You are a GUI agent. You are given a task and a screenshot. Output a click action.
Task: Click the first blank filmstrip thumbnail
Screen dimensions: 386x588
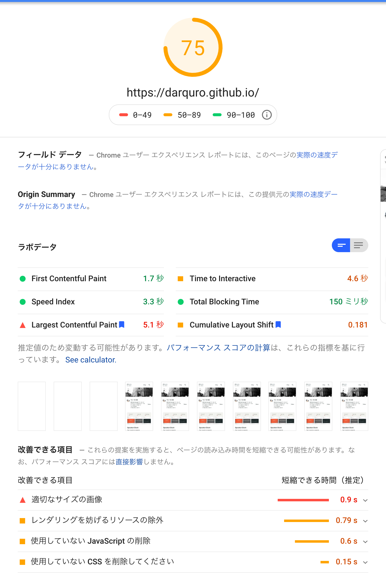[32, 406]
